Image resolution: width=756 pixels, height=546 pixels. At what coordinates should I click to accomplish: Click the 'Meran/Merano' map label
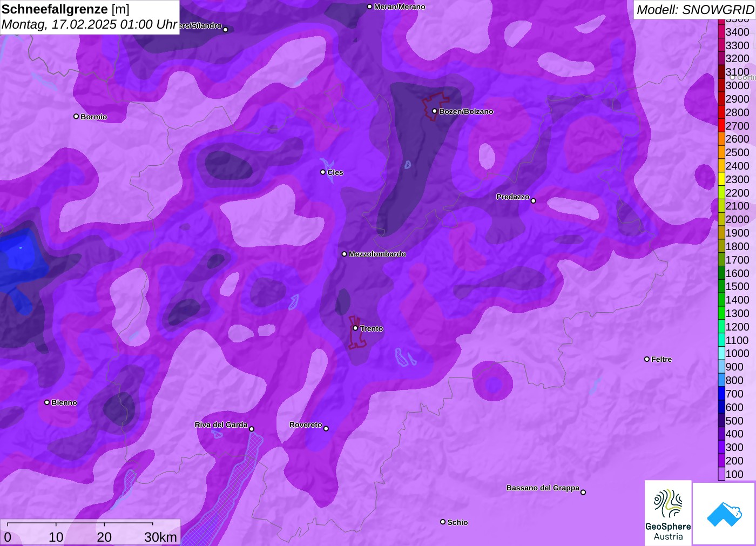click(x=400, y=6)
